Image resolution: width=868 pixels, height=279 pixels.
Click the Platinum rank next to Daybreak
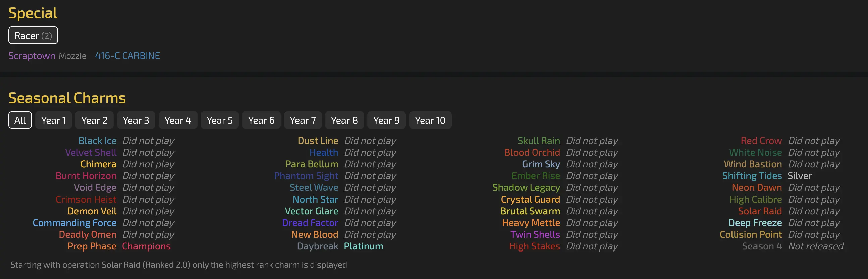click(x=363, y=246)
